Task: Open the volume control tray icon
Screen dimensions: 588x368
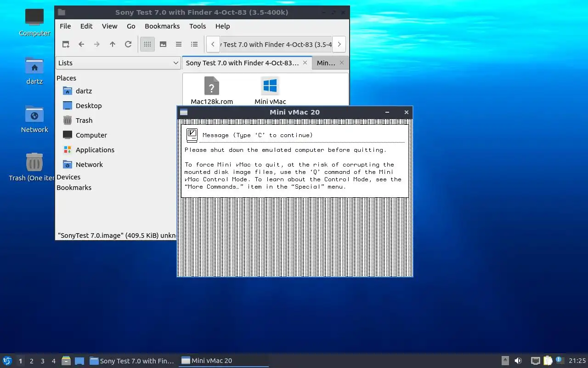Action: click(518, 361)
